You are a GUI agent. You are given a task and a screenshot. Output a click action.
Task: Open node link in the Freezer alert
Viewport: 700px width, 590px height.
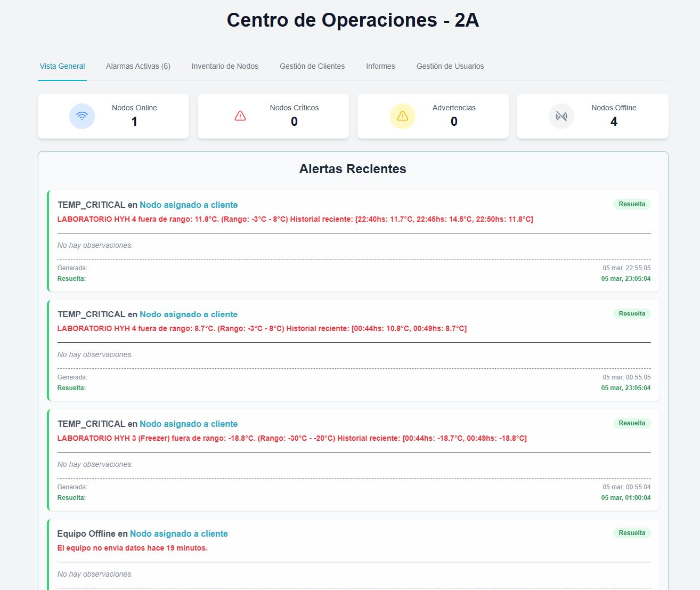189,424
